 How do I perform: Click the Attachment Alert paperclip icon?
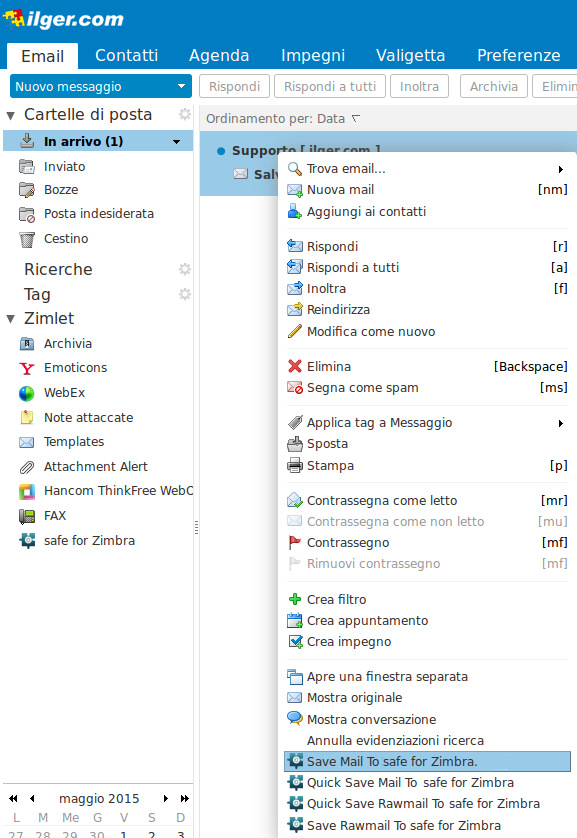point(27,467)
